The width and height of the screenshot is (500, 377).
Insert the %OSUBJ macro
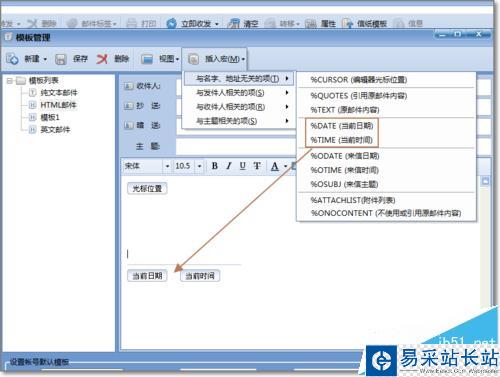coord(344,184)
